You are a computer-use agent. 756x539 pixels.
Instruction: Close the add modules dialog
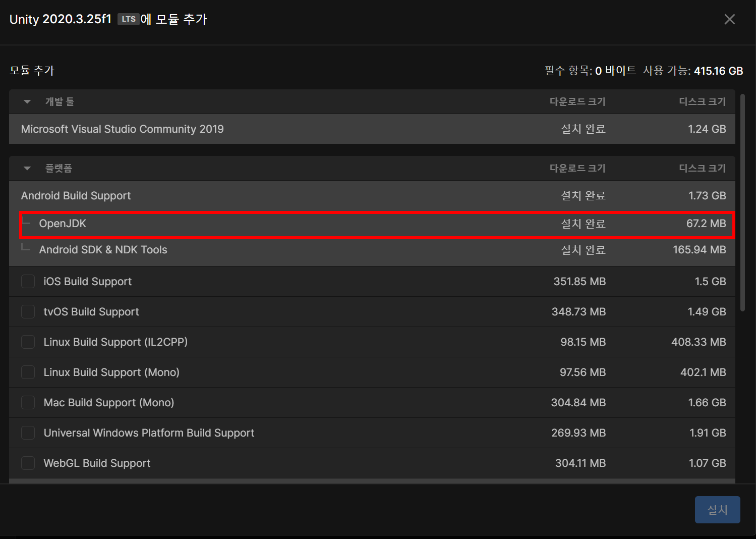point(729,19)
